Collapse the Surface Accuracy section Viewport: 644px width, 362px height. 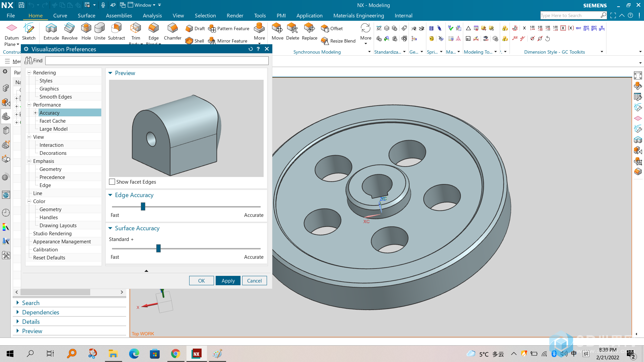(110, 228)
